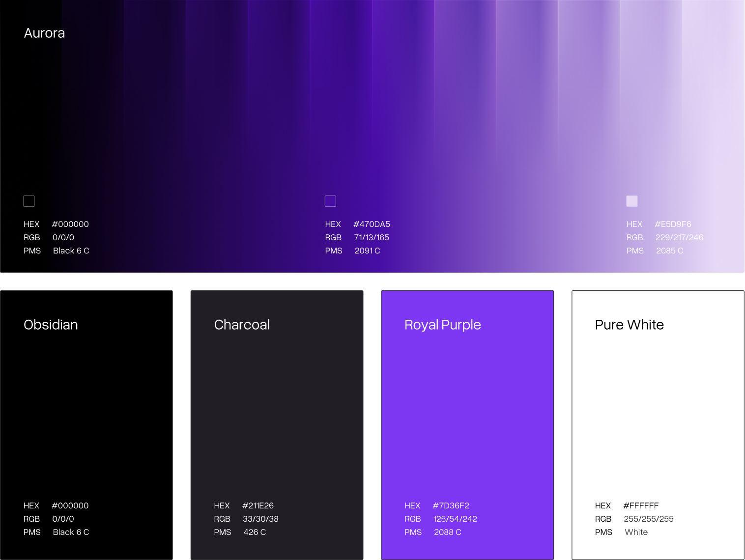Select the RGB value 33/30/38
The image size is (745, 560).
pos(260,519)
